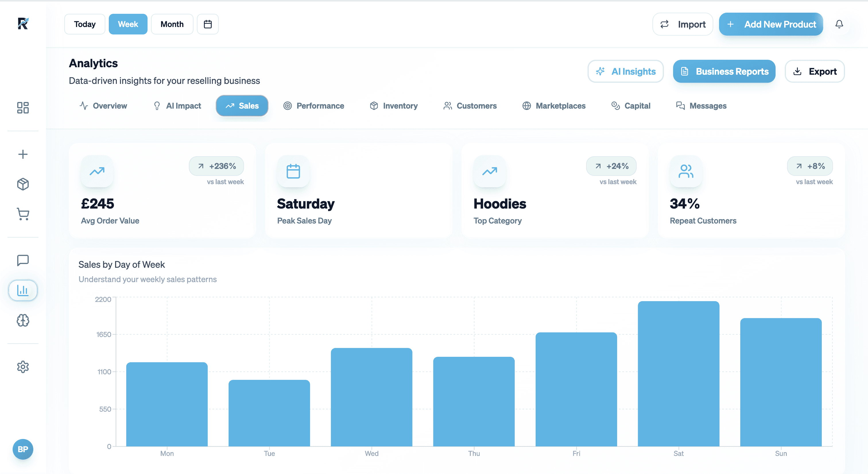Click the notification bell icon
This screenshot has width=868, height=474.
point(839,24)
